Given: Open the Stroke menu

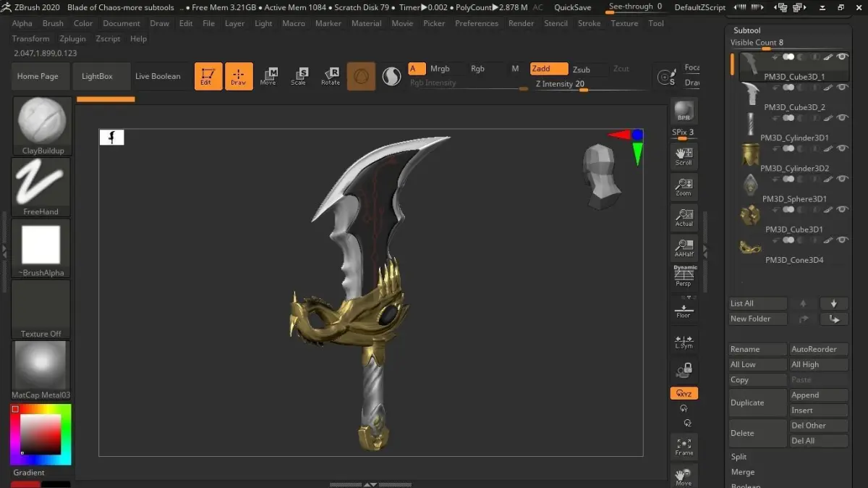Looking at the screenshot, I should [589, 23].
